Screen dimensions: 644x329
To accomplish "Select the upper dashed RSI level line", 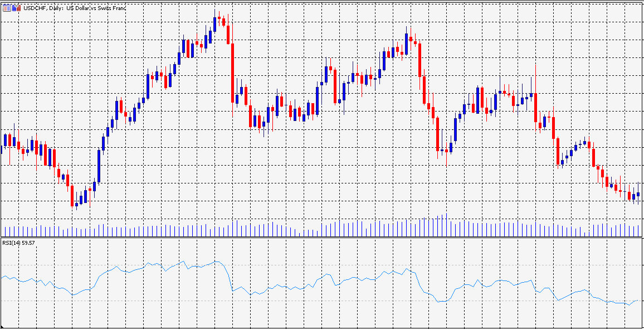I will [x=322, y=265].
